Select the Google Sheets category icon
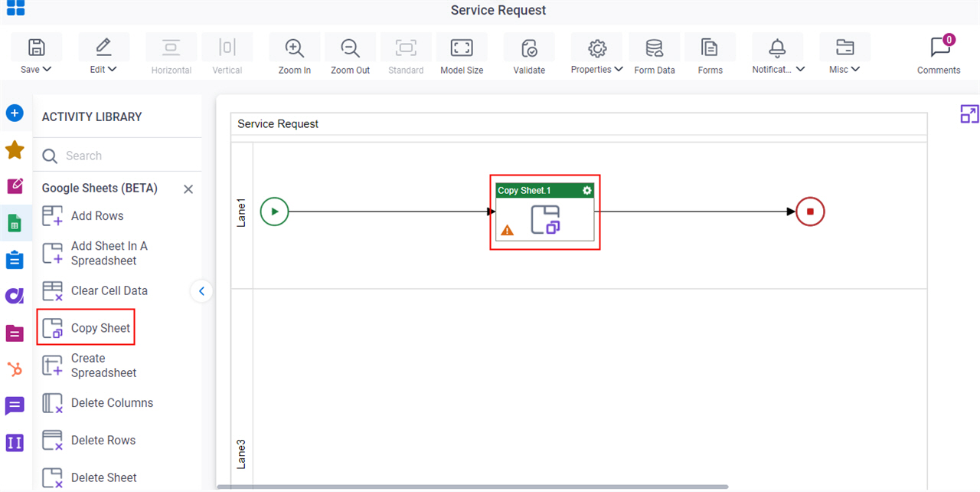The width and height of the screenshot is (980, 492). 15,224
